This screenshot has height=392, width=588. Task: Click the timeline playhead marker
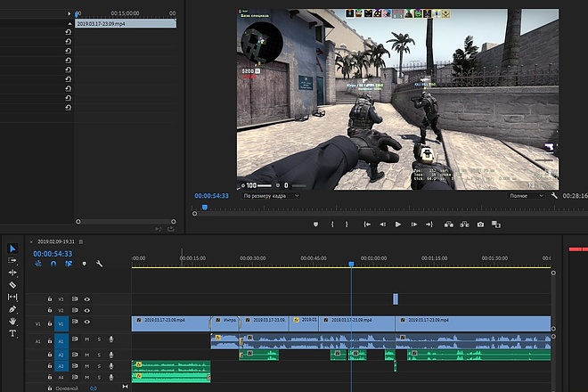click(351, 265)
